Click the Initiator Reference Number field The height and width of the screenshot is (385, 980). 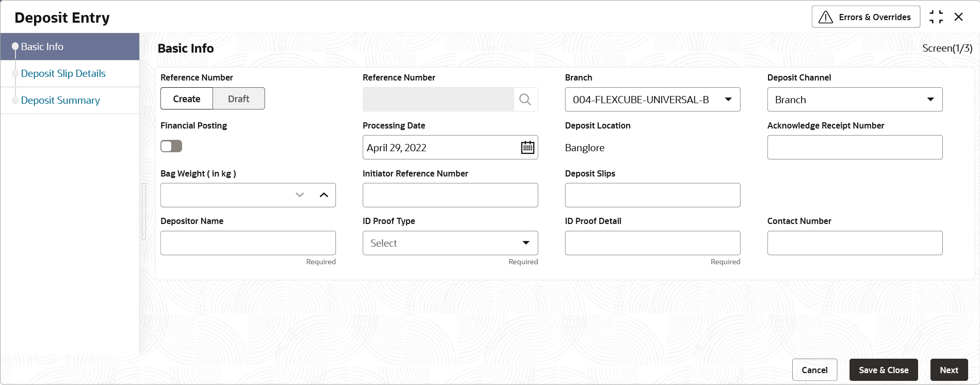[x=450, y=195]
